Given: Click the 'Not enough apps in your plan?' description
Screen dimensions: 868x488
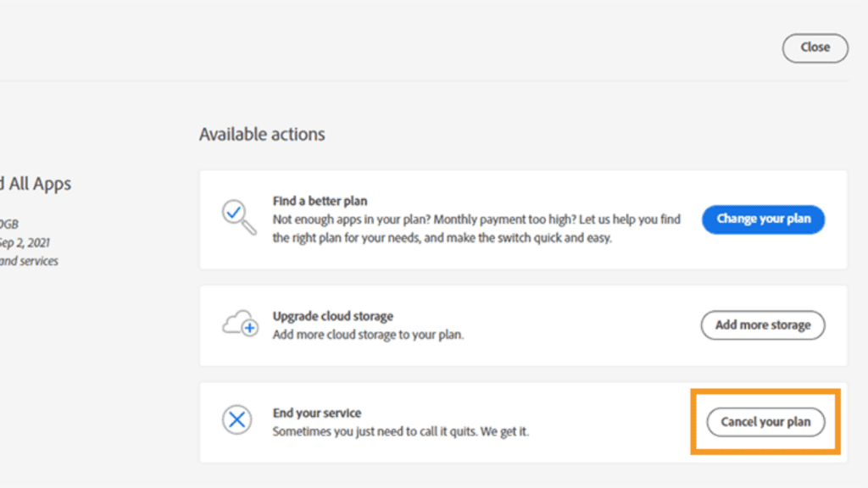Looking at the screenshot, I should point(476,219).
